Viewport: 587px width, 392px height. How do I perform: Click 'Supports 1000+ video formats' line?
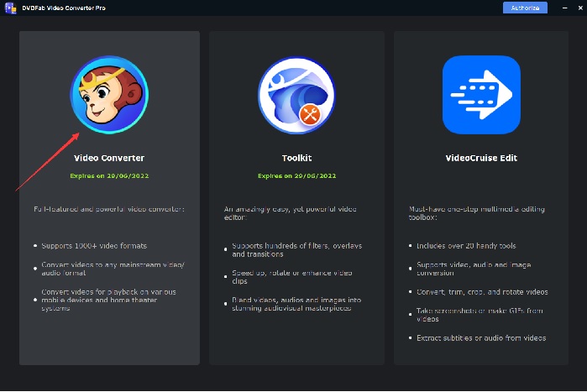[x=94, y=246]
